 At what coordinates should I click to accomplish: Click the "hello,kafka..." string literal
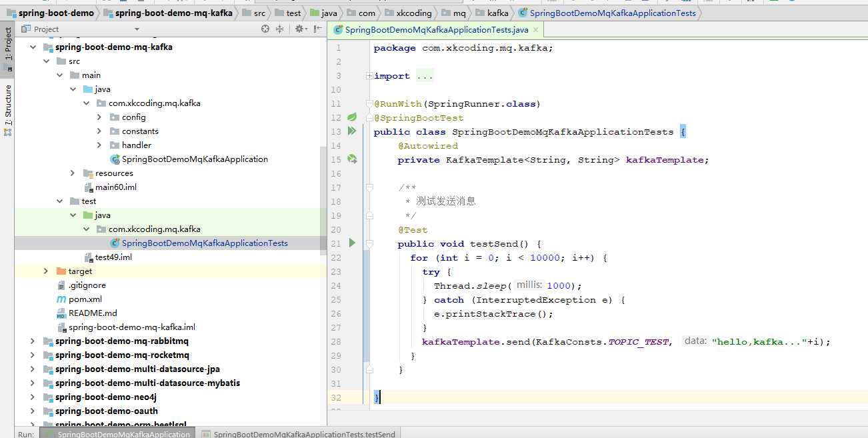coord(759,342)
